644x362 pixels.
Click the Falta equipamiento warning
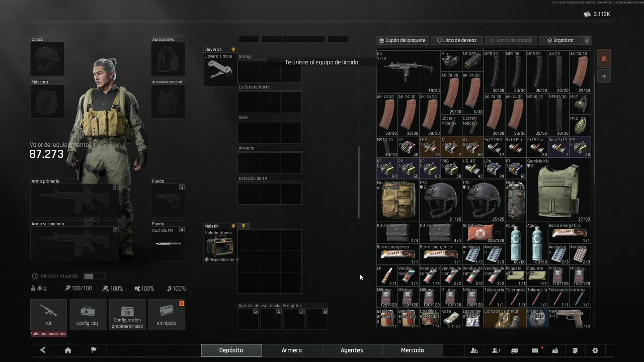coord(48,334)
